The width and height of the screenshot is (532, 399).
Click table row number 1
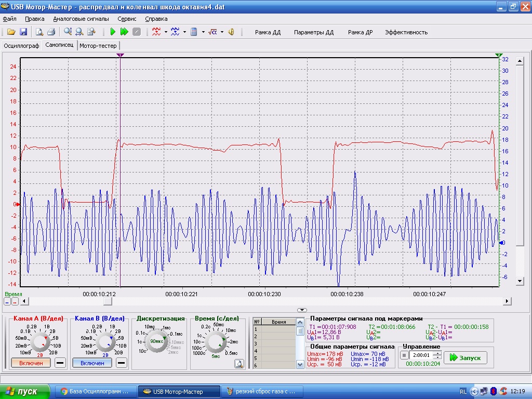tap(274, 329)
